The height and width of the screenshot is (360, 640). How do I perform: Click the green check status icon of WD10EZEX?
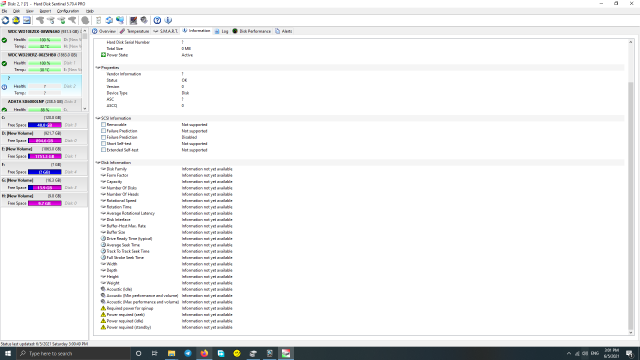(4, 40)
